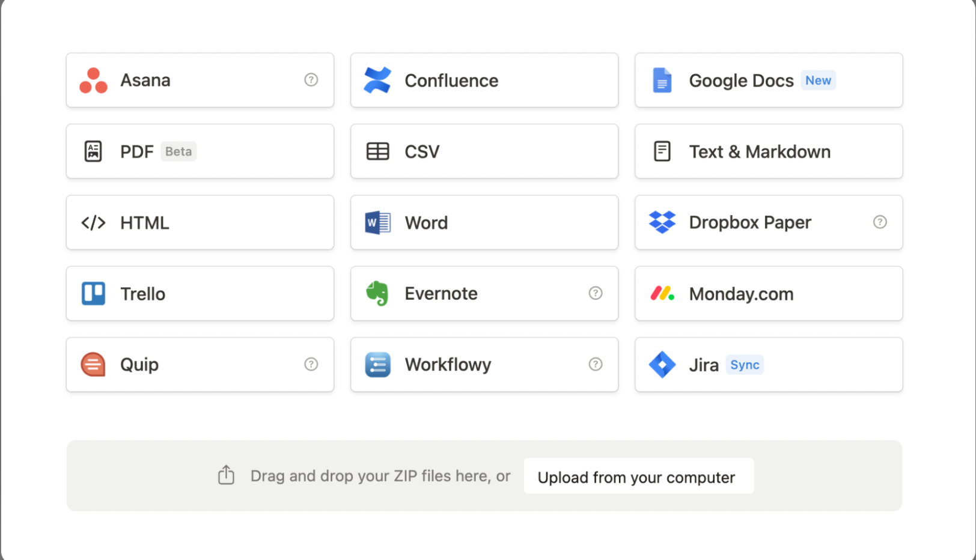The image size is (976, 560).
Task: Pick the Monday.com import card
Action: click(769, 294)
